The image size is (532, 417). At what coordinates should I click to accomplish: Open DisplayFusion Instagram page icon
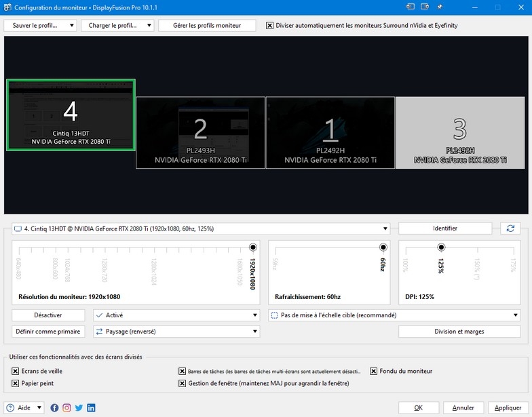click(66, 408)
